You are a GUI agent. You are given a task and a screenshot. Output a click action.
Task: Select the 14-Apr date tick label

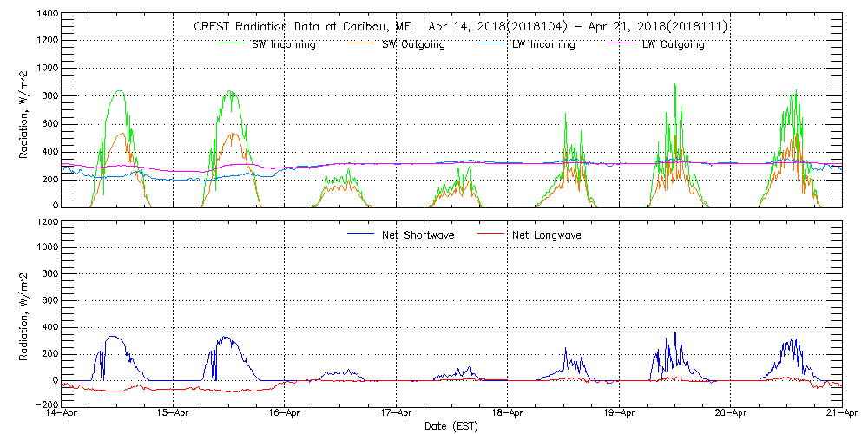(x=62, y=414)
